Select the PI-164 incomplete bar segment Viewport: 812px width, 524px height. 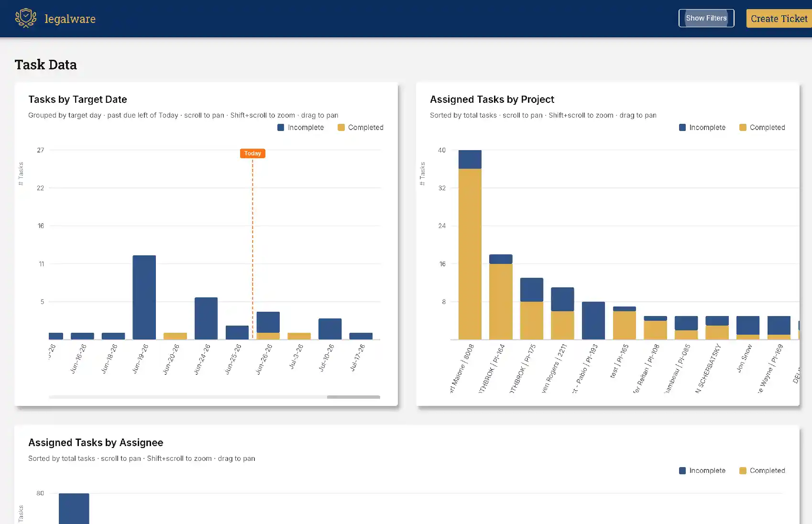click(501, 259)
